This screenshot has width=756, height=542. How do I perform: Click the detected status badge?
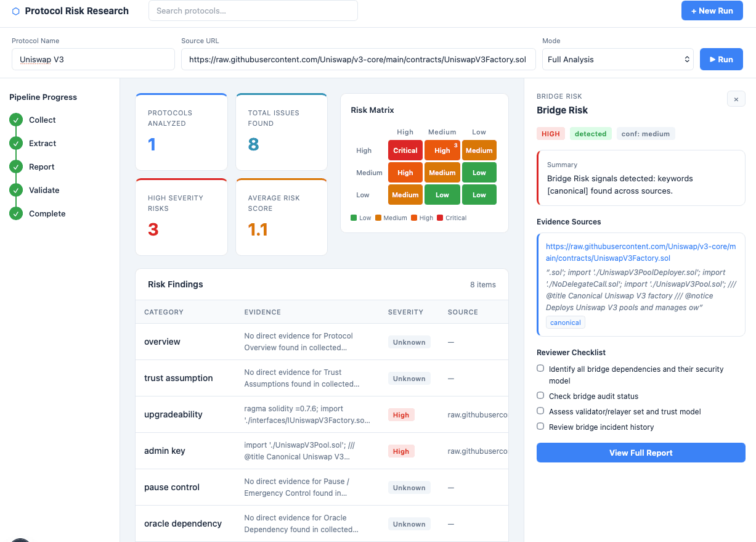pos(591,134)
